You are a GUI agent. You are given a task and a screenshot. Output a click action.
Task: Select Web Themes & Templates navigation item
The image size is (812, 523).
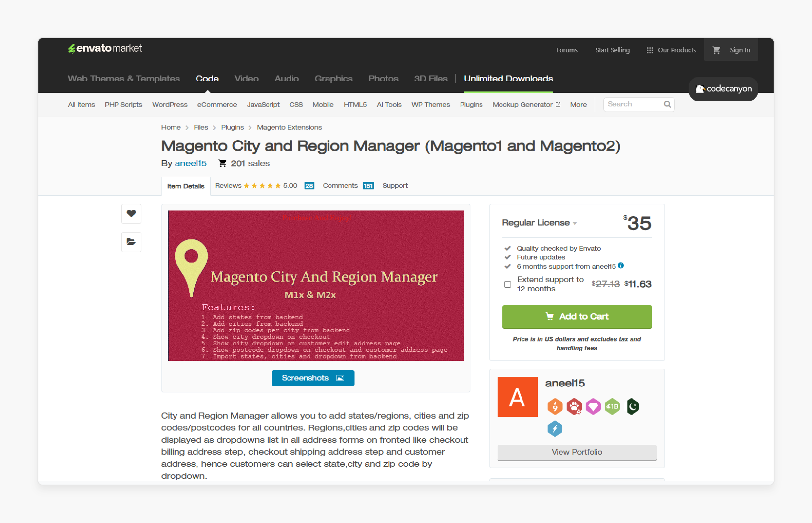(124, 79)
